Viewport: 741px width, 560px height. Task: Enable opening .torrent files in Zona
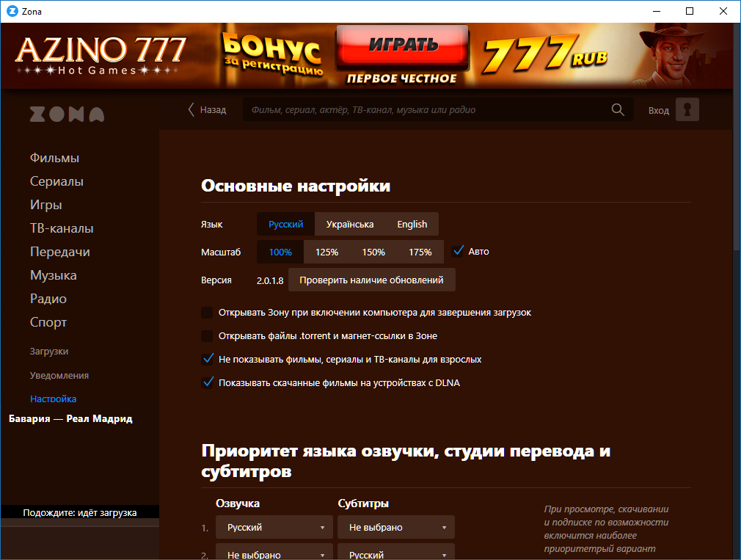[x=206, y=336]
